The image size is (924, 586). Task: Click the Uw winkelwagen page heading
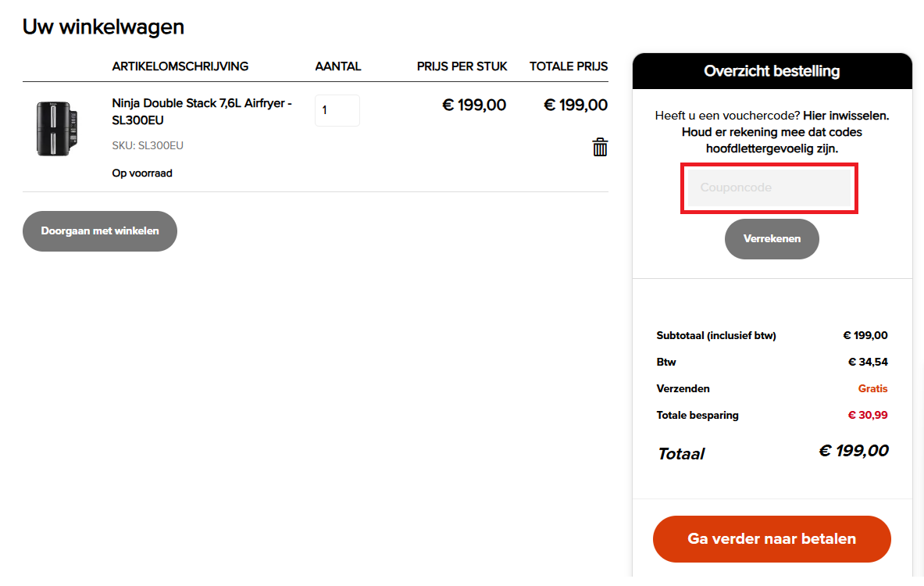pyautogui.click(x=103, y=27)
